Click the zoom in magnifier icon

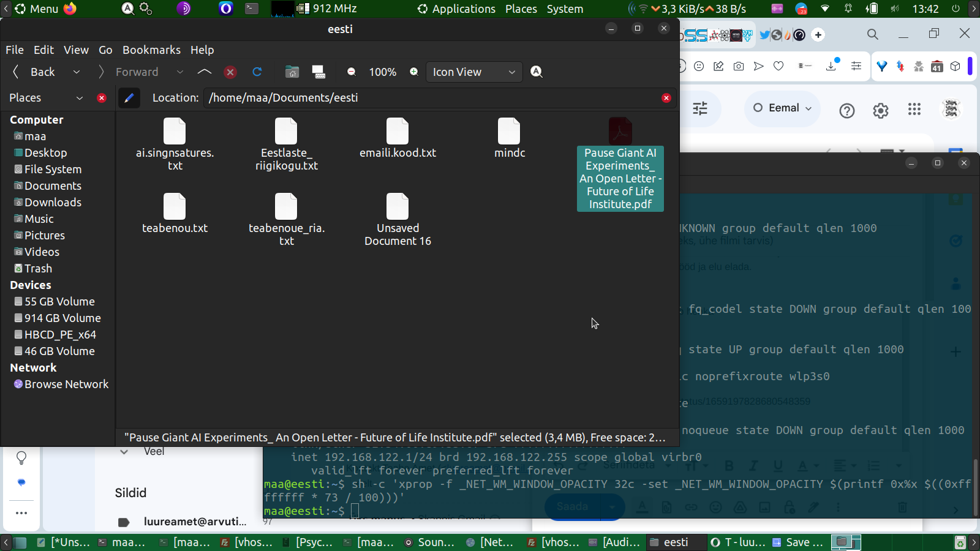pyautogui.click(x=414, y=72)
